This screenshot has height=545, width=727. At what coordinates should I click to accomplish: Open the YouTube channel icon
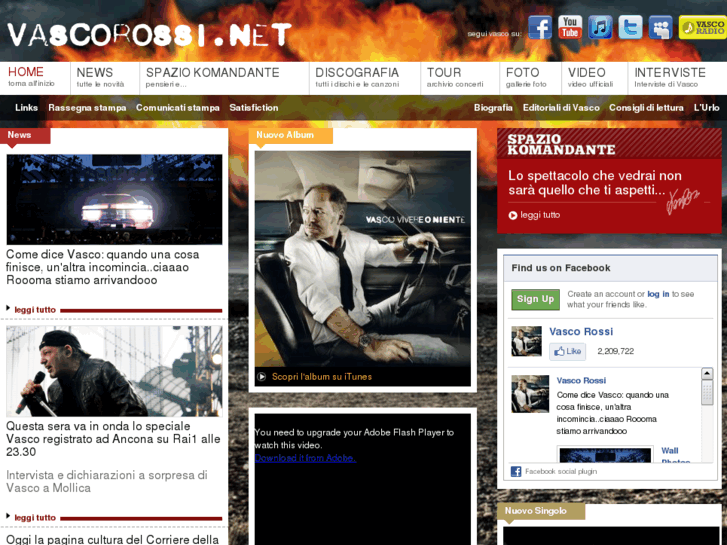570,27
